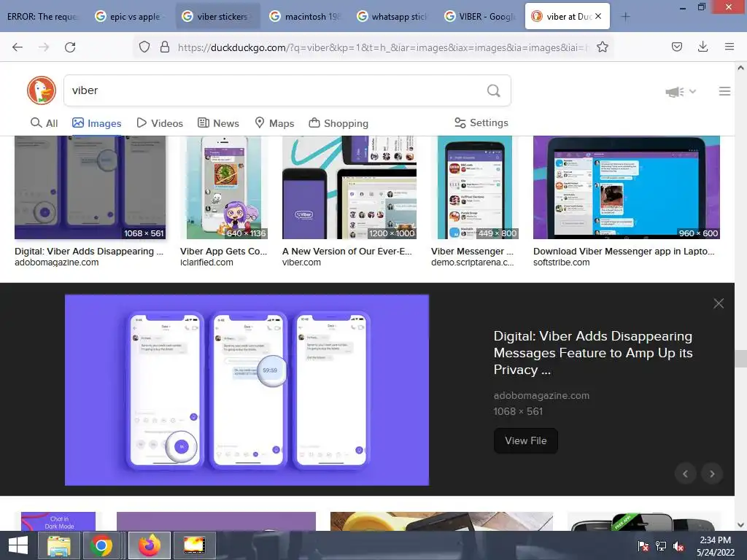Go to the DuckDuckGo home logo
The height and width of the screenshot is (560, 747).
point(42,90)
